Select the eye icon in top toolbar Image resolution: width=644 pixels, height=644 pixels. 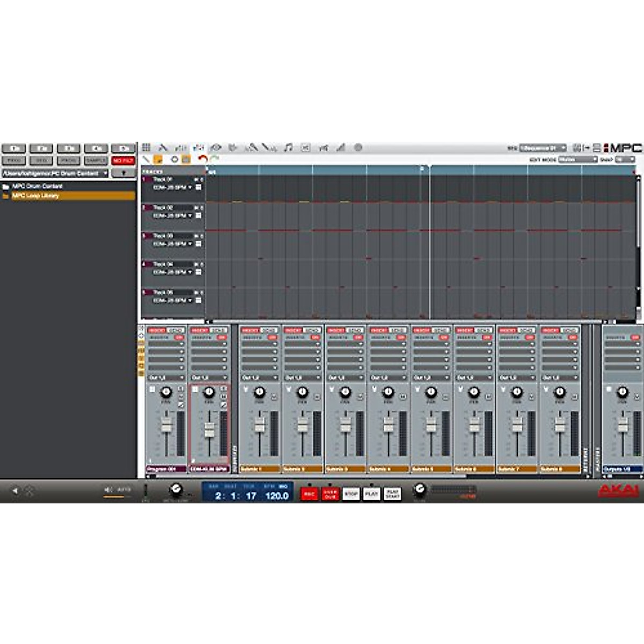pyautogui.click(x=216, y=148)
